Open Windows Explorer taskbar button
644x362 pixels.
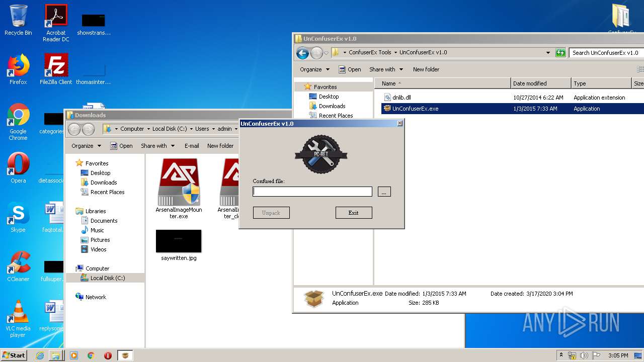coord(56,355)
